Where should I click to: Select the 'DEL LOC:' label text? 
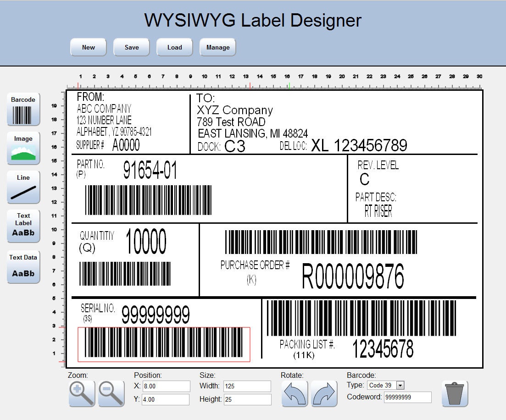[293, 146]
